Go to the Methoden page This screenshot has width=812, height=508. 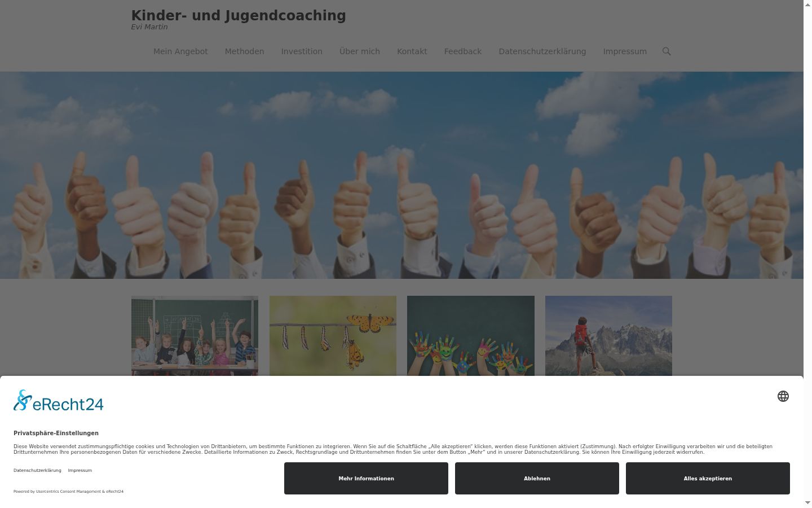244,51
